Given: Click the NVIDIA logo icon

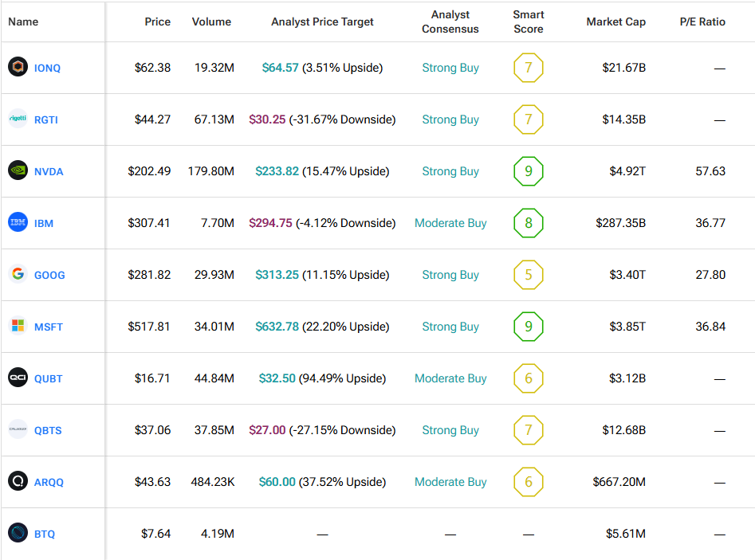Looking at the screenshot, I should tap(18, 171).
